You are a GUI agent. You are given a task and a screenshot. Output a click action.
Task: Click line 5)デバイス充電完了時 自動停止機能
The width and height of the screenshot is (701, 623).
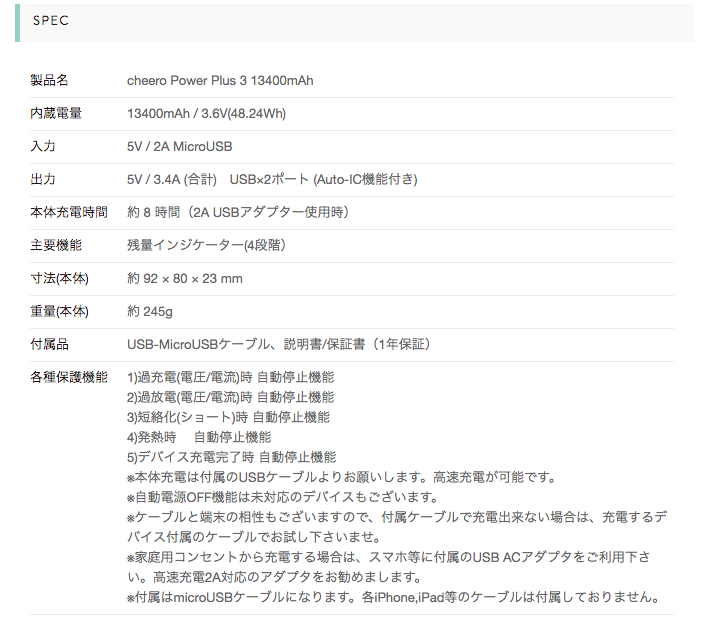pos(232,457)
